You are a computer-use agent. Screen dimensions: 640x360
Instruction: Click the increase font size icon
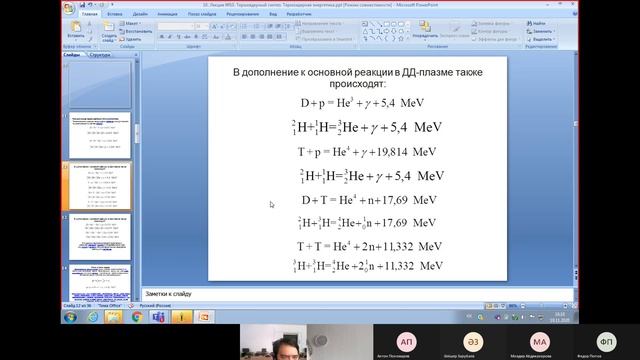pyautogui.click(x=214, y=26)
